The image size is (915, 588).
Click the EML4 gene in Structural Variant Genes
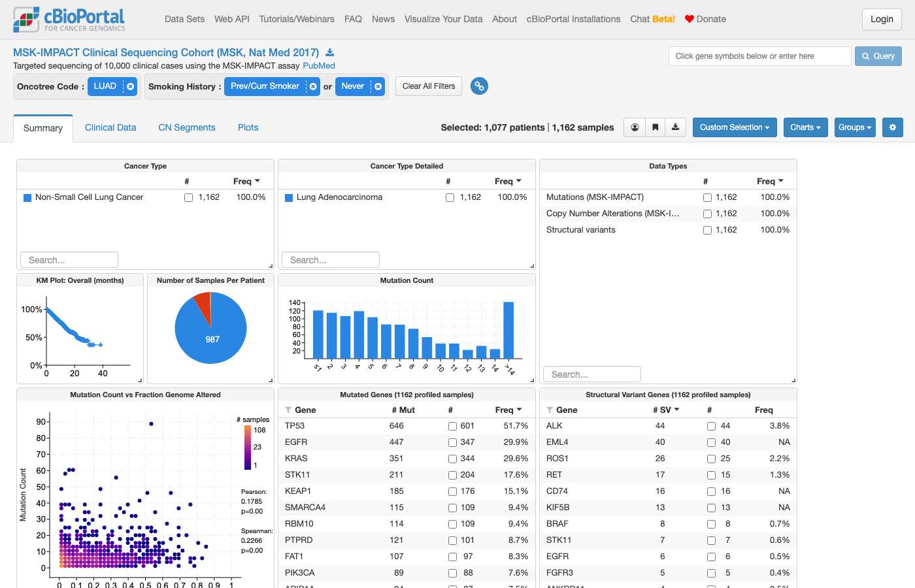tap(557, 442)
